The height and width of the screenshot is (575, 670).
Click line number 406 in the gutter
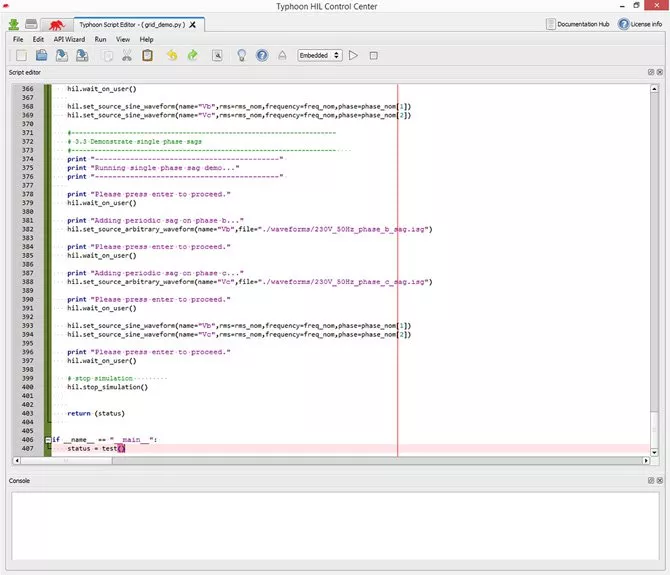[28, 440]
